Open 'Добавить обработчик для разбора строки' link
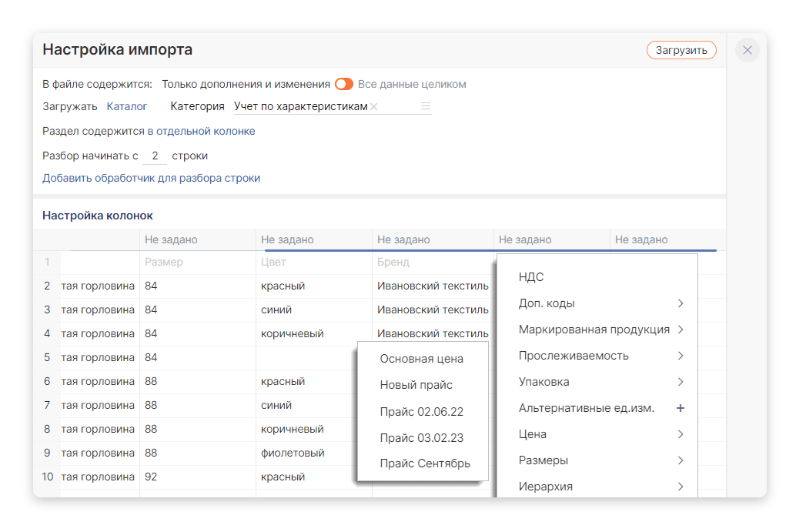Image resolution: width=796 pixels, height=532 pixels. tap(151, 178)
